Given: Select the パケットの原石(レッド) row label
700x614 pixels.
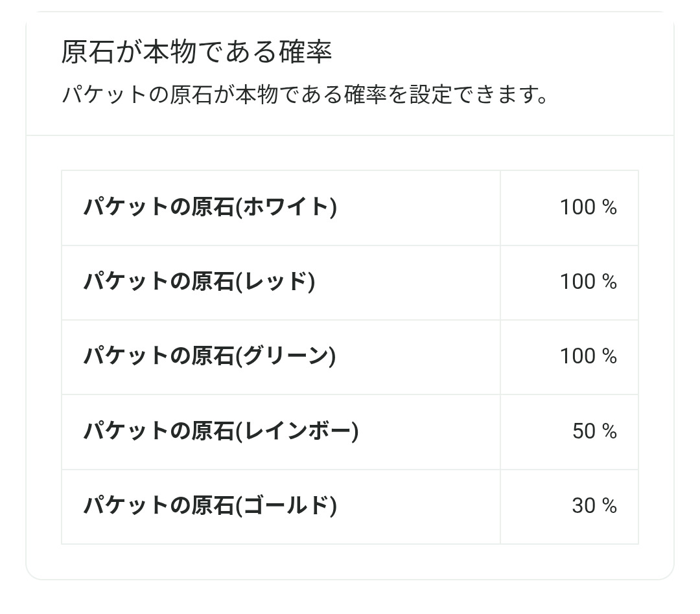Looking at the screenshot, I should (199, 282).
